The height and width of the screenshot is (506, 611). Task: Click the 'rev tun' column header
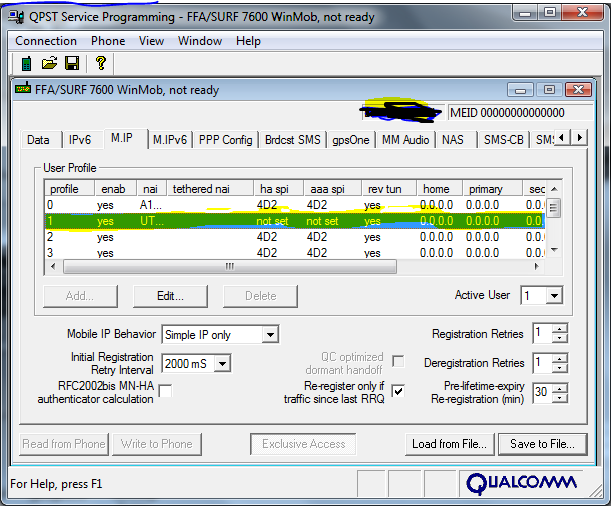389,189
